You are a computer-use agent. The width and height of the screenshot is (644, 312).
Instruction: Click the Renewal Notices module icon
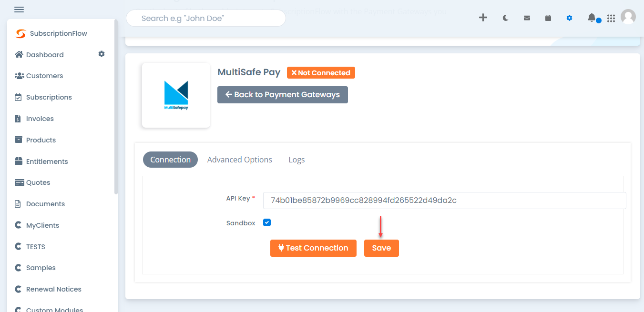pyautogui.click(x=18, y=289)
